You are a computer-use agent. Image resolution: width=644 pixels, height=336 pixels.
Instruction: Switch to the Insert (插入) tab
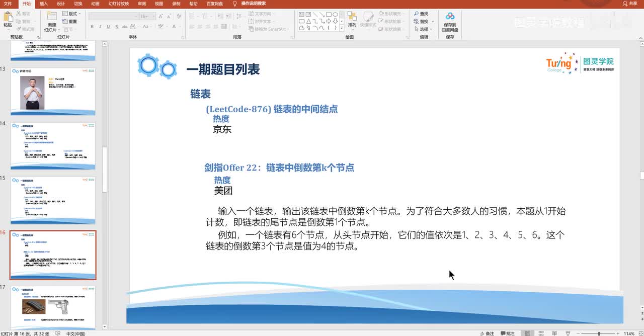[x=44, y=4]
